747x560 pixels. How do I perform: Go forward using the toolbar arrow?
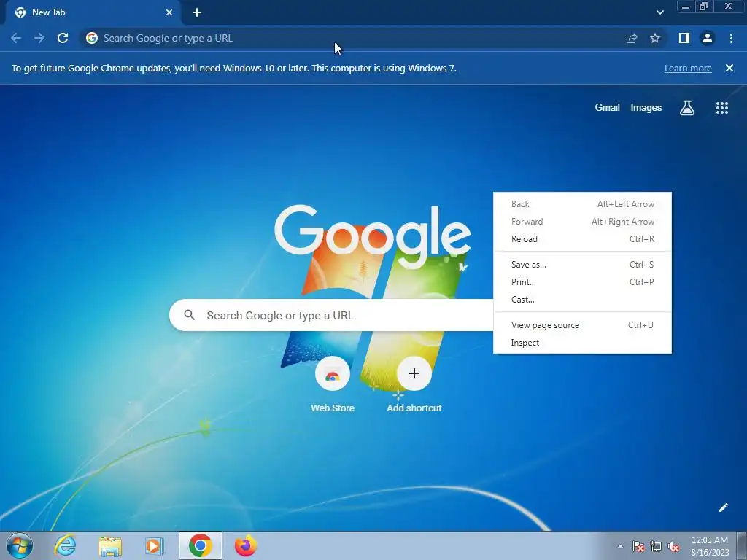(39, 38)
